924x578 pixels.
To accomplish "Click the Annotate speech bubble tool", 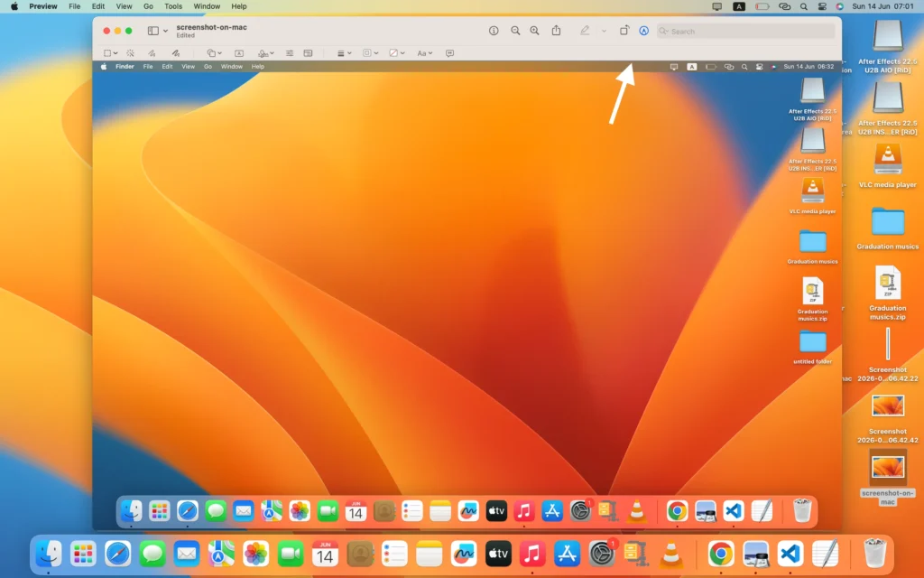I will 449,53.
